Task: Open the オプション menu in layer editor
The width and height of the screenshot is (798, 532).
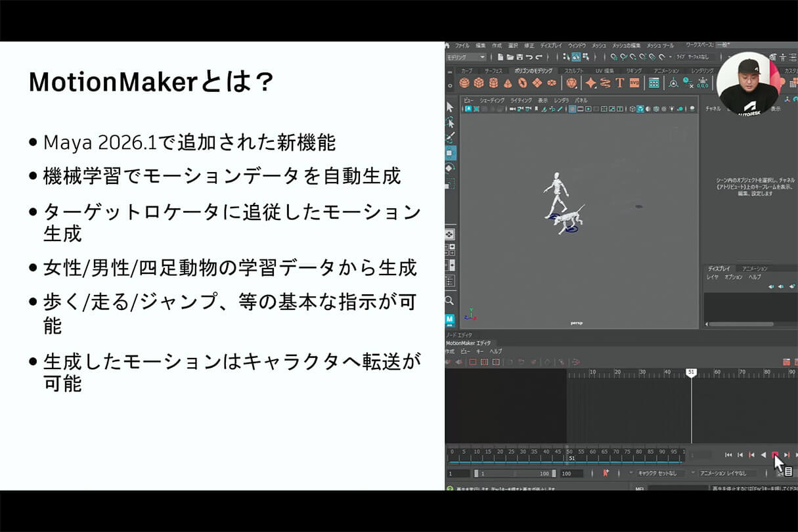Action: point(734,277)
